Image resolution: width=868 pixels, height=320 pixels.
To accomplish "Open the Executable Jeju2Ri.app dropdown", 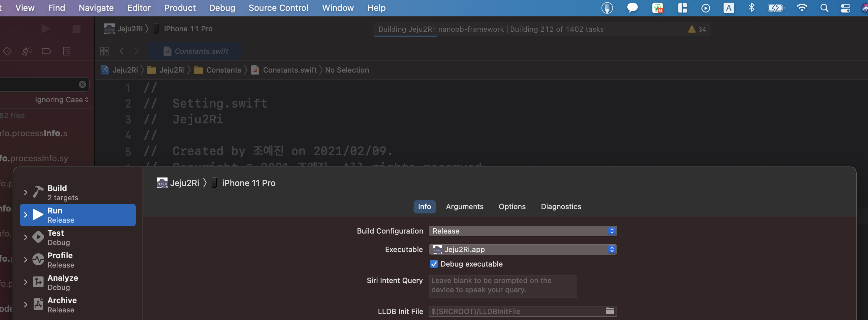I will (523, 249).
